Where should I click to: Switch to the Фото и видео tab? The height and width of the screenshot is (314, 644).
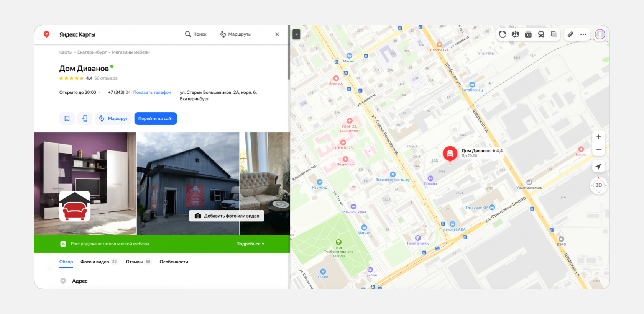click(x=99, y=262)
